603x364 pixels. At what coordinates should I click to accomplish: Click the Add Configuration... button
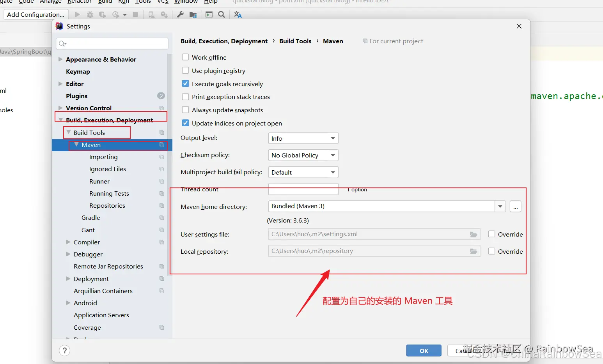[36, 14]
